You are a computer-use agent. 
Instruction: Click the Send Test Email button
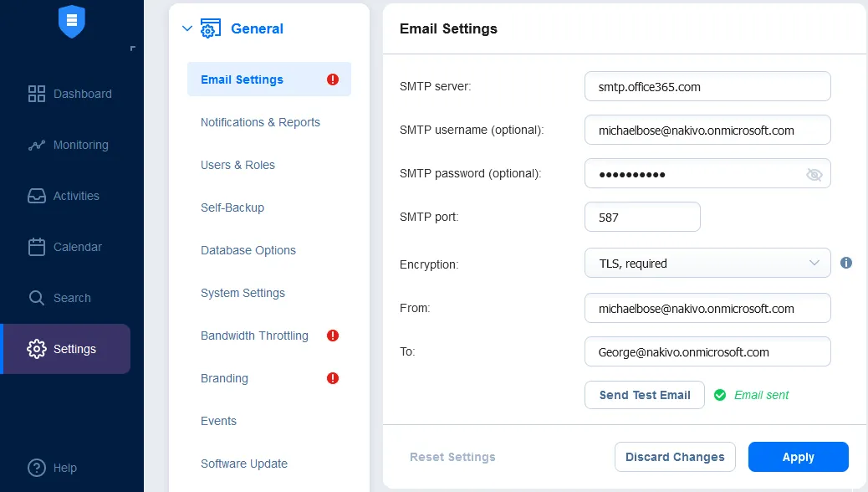coord(645,395)
